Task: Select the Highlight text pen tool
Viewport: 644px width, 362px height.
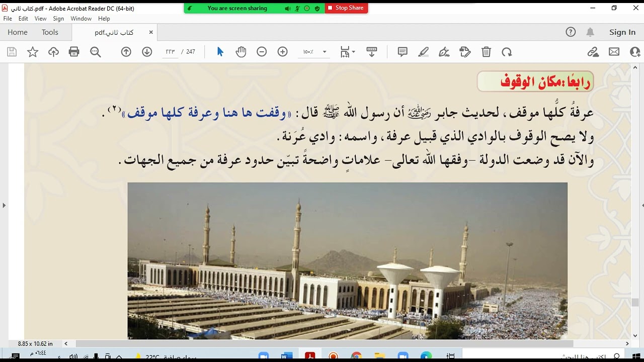Action: 424,52
